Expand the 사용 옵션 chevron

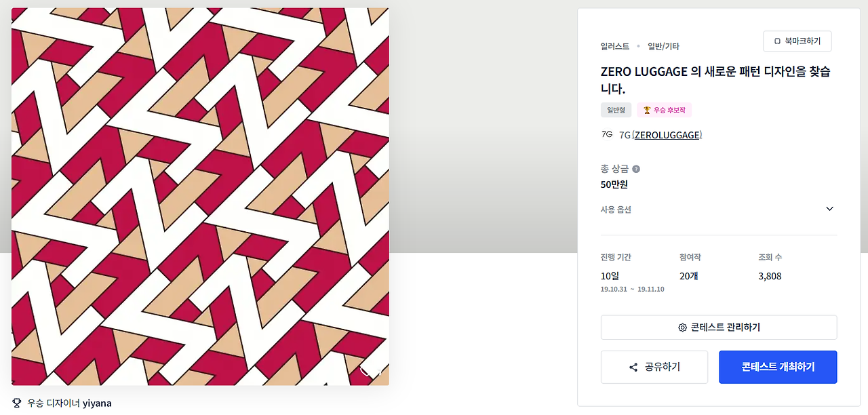coord(829,209)
